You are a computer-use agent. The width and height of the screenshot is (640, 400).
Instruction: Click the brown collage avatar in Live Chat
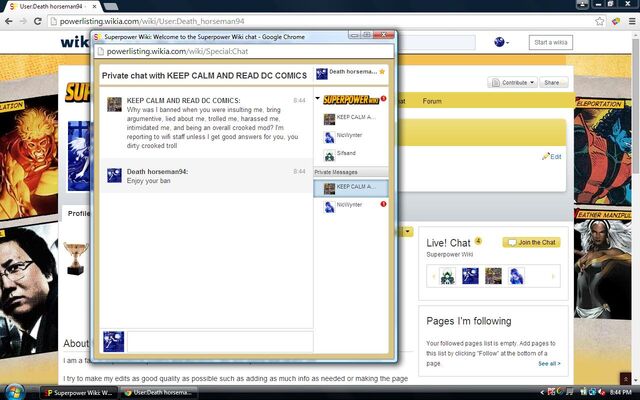click(493, 276)
